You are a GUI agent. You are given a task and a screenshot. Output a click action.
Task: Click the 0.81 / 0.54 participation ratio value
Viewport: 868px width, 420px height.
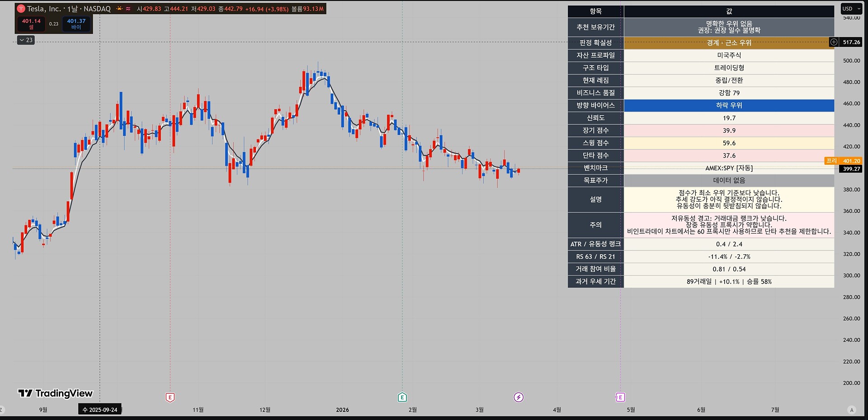(729, 269)
